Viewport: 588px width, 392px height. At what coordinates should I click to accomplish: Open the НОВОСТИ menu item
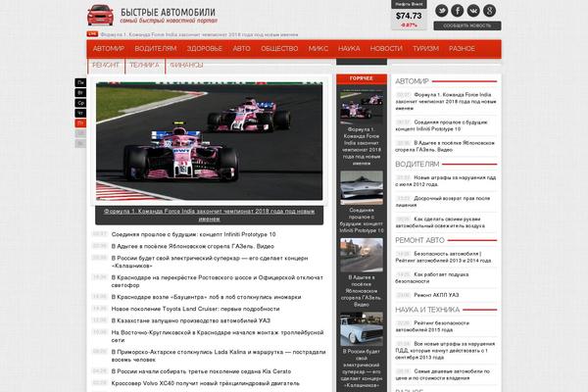[x=386, y=49]
